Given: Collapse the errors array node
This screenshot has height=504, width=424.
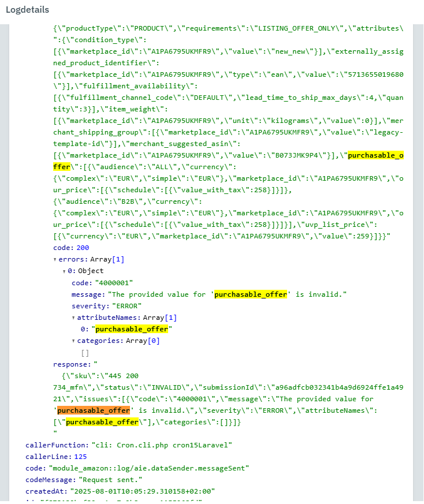Looking at the screenshot, I should 55,260.
